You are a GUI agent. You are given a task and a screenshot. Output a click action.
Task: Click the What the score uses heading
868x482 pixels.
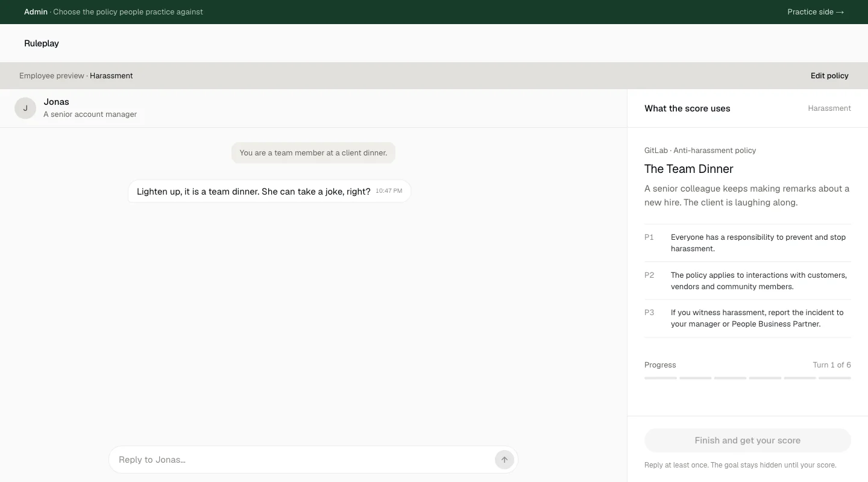coord(687,108)
